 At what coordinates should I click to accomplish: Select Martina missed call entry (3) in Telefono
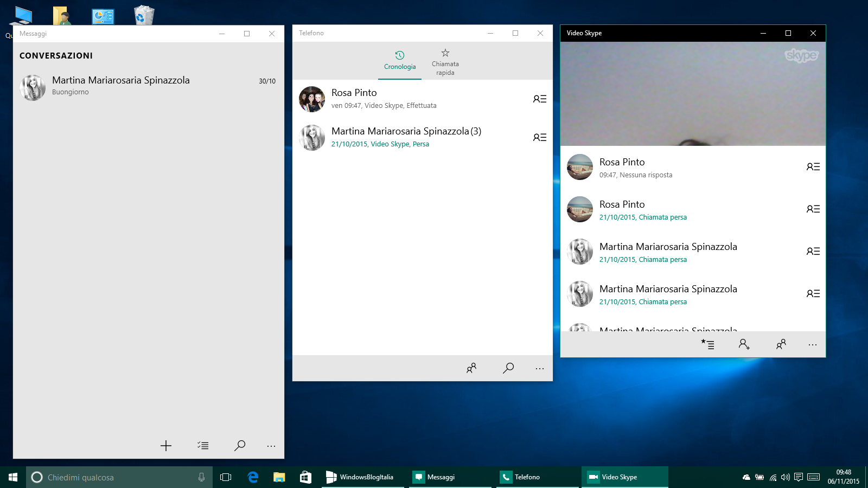click(x=423, y=138)
